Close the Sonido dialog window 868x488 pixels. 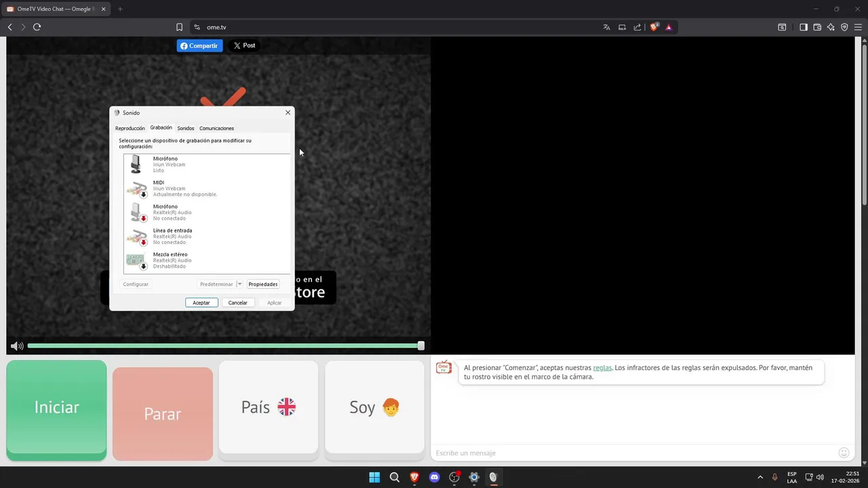(288, 113)
